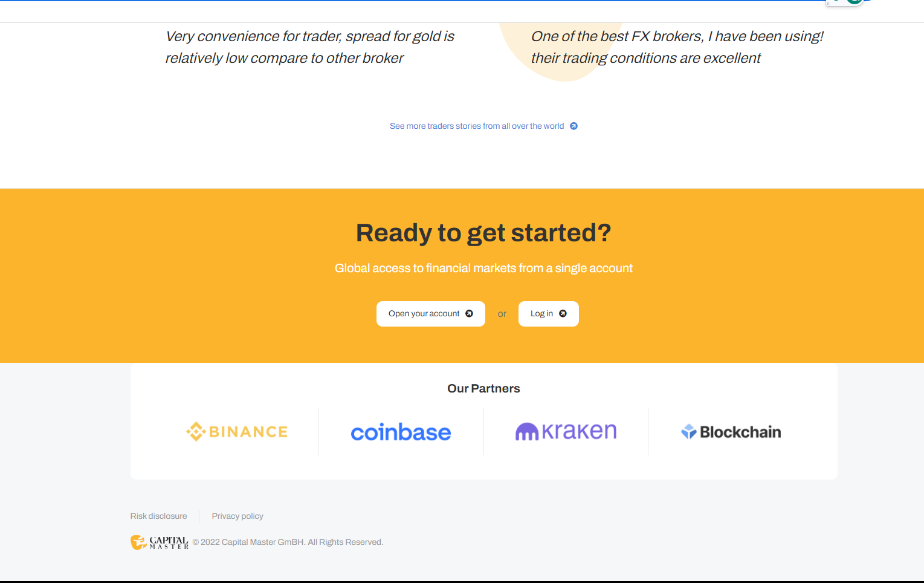Click the arrow icon beside traders stories link
Viewport: 924px width, 583px height.
[x=573, y=126]
